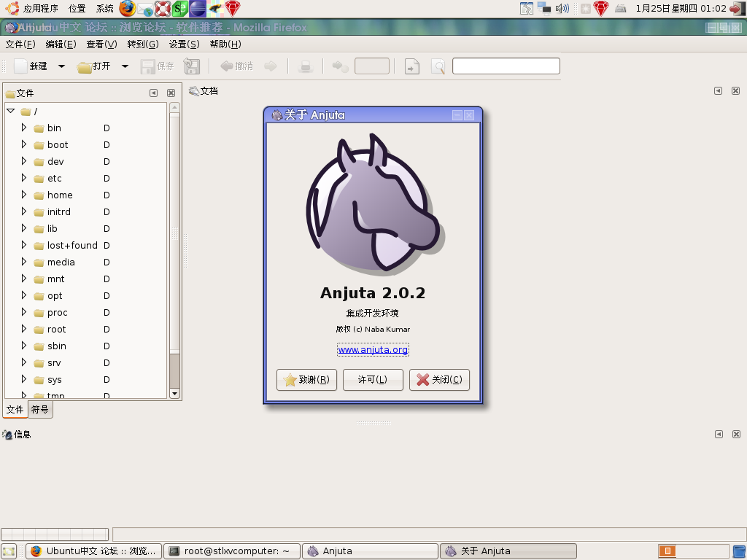Open the 编辑(E) menu
The height and width of the screenshot is (560, 747).
[61, 44]
